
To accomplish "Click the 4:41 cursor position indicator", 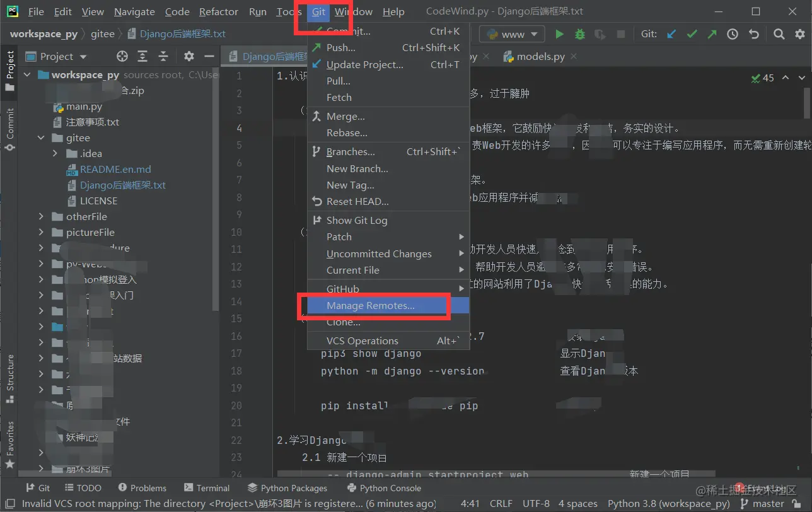I will 470,504.
